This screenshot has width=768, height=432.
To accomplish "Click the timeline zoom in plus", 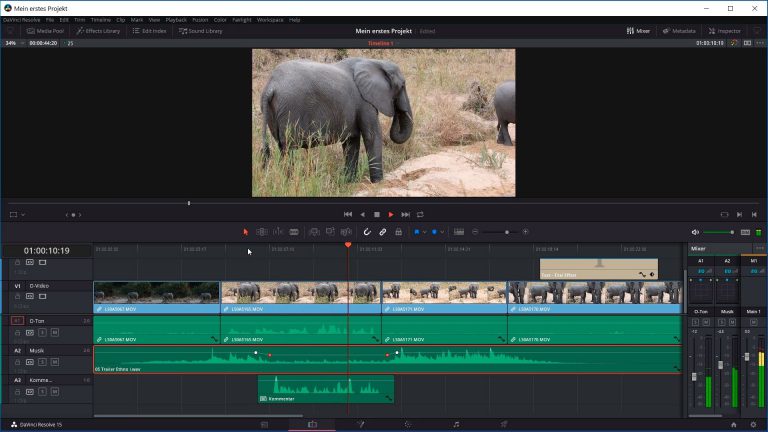I will 526,232.
